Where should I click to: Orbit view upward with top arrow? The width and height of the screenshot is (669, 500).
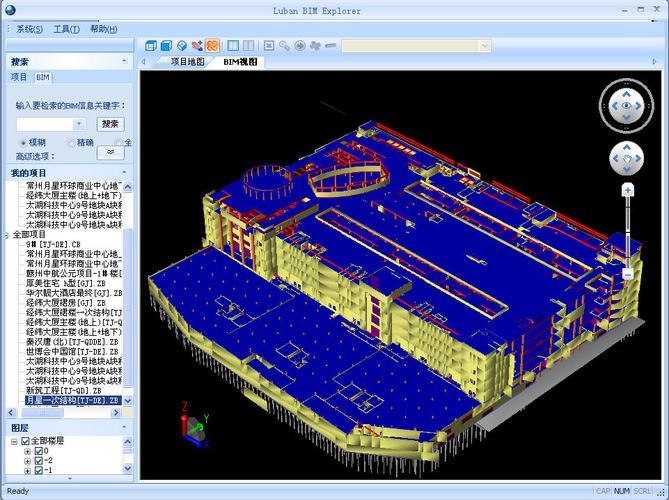point(626,93)
